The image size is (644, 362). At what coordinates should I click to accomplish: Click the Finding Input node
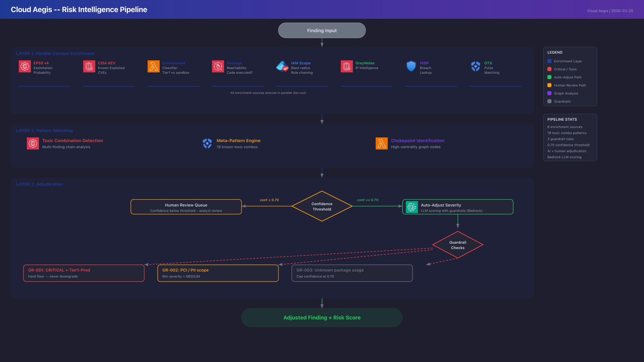322,30
